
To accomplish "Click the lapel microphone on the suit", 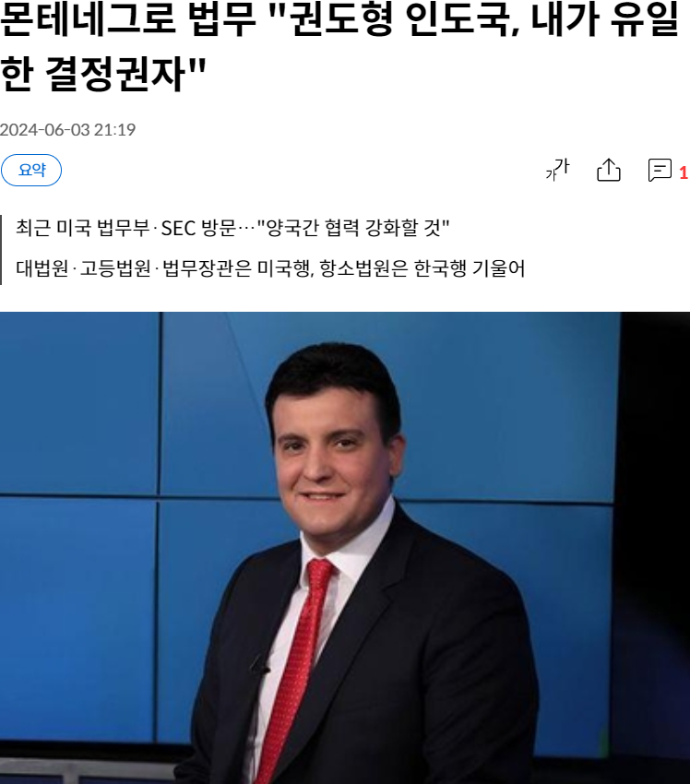I will click(259, 664).
